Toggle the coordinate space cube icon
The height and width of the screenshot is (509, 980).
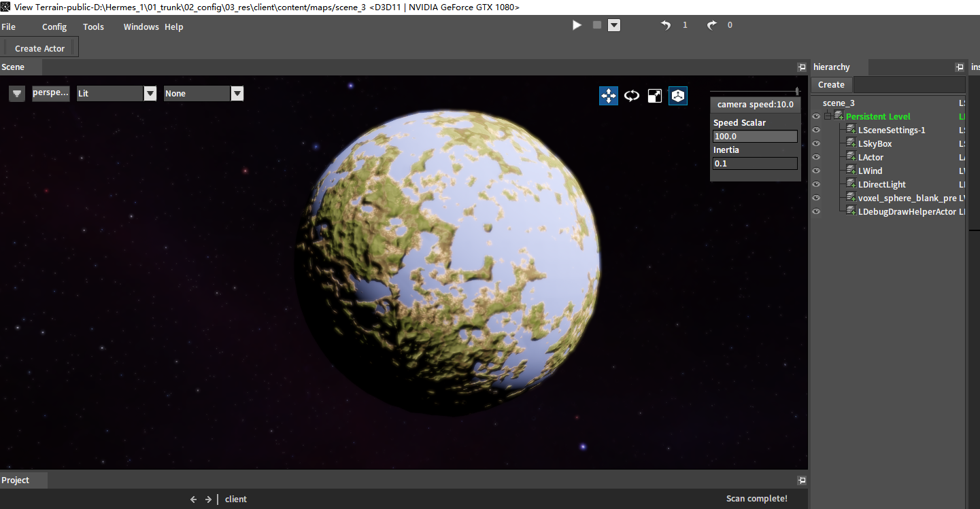[x=677, y=96]
